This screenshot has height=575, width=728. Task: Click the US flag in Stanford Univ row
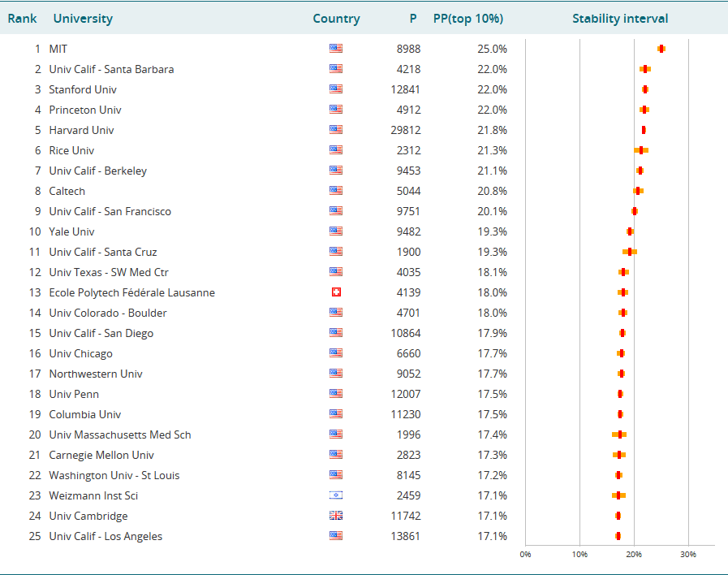point(336,89)
